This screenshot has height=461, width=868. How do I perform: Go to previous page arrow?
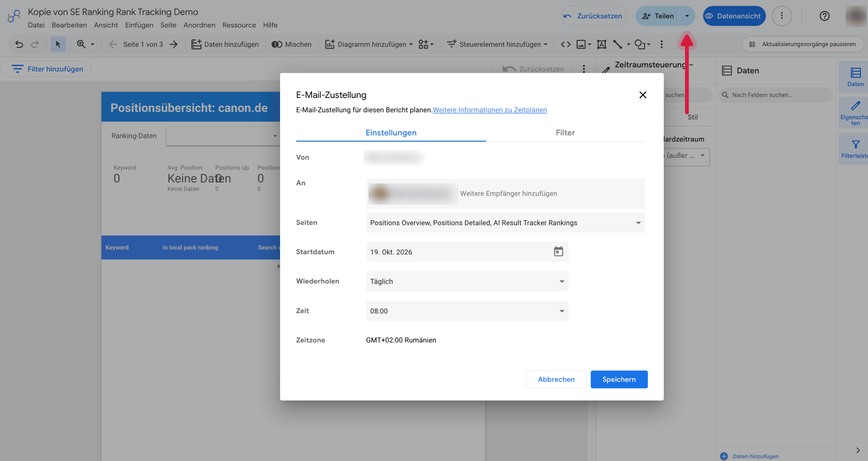tap(112, 44)
